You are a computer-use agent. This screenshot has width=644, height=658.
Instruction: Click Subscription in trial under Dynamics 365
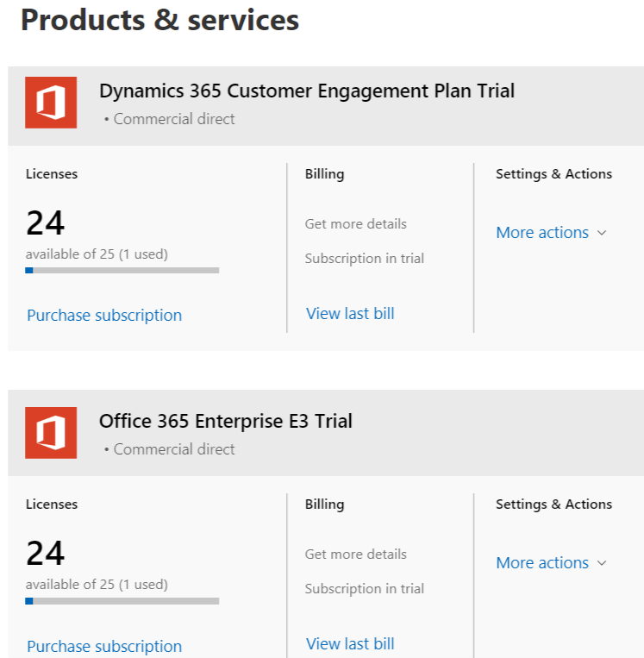point(364,259)
